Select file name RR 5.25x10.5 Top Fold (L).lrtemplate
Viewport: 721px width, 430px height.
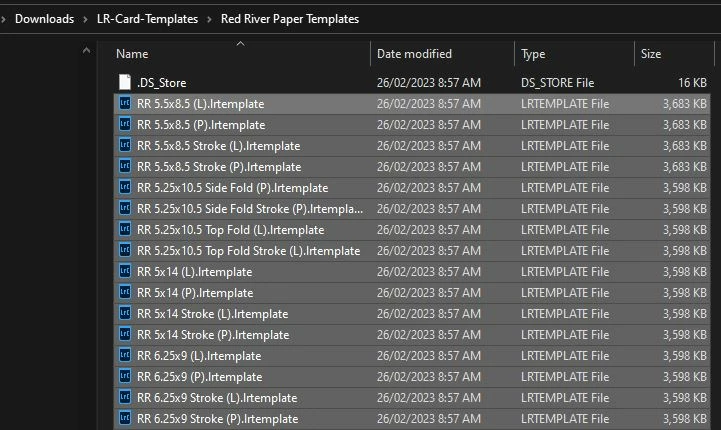pos(230,230)
